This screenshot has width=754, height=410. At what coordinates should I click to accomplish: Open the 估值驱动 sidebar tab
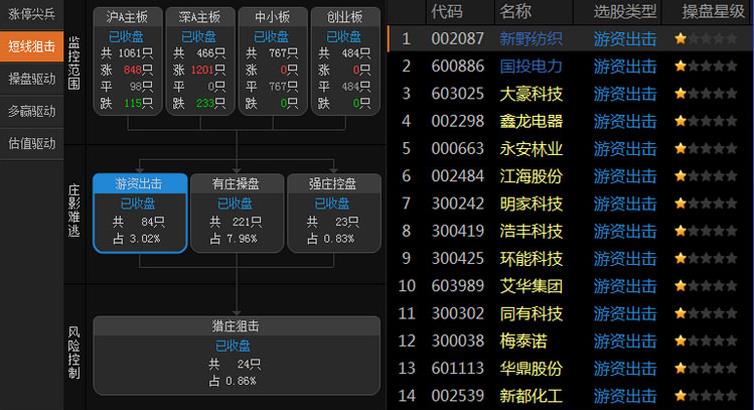coord(32,143)
